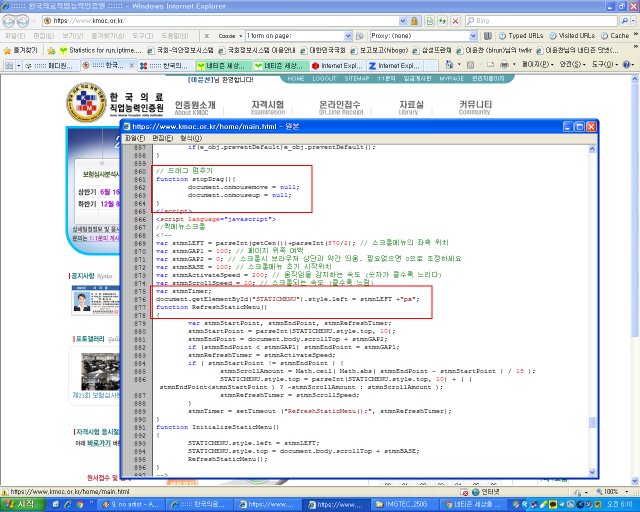This screenshot has height=512, width=640.
Task: Open the 페이지(P) command bar menu
Action: pyautogui.click(x=537, y=65)
